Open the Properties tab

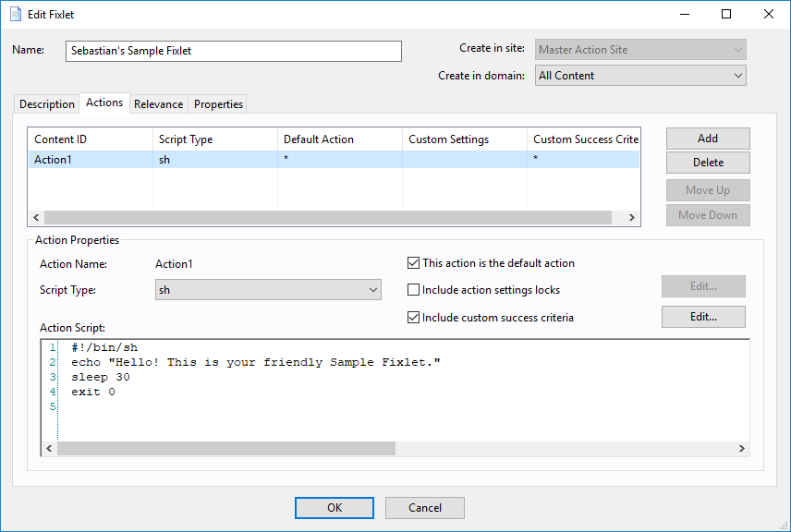pos(218,104)
